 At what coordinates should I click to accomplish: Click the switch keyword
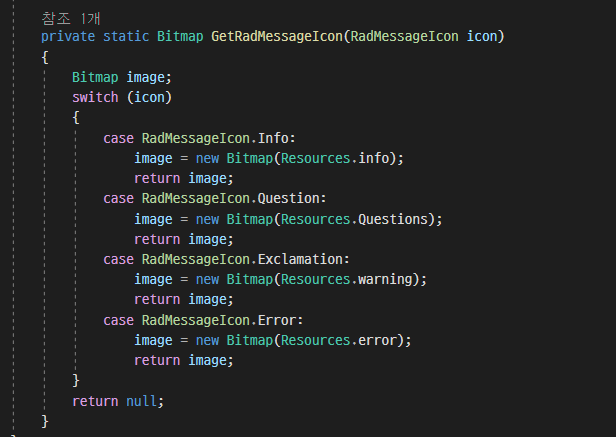pos(95,97)
